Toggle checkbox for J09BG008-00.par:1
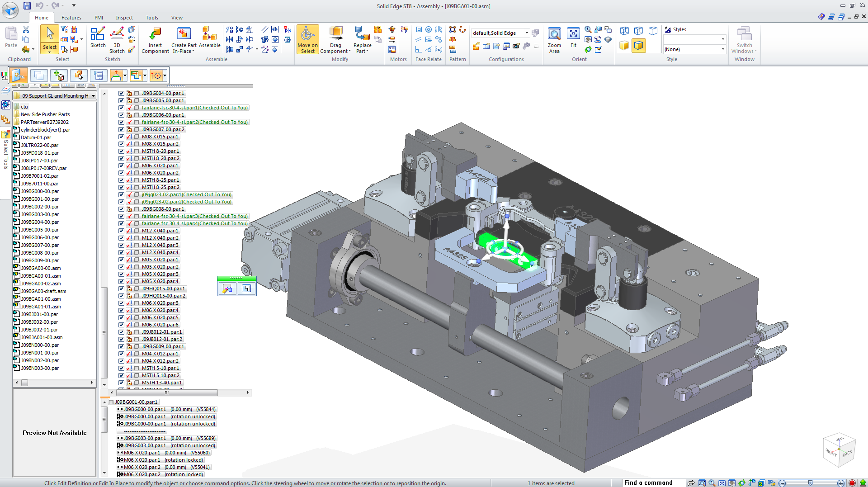Image resolution: width=868 pixels, height=487 pixels. (121, 209)
